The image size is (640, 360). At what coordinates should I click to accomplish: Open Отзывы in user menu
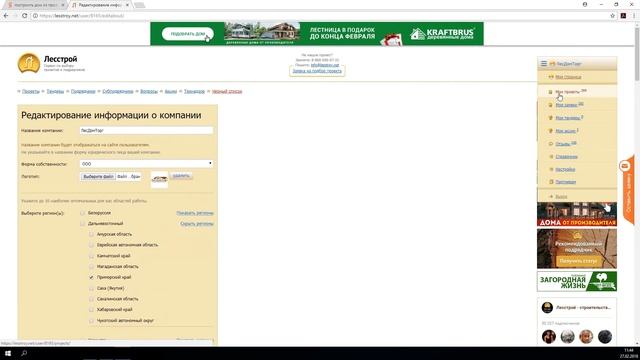pyautogui.click(x=562, y=144)
